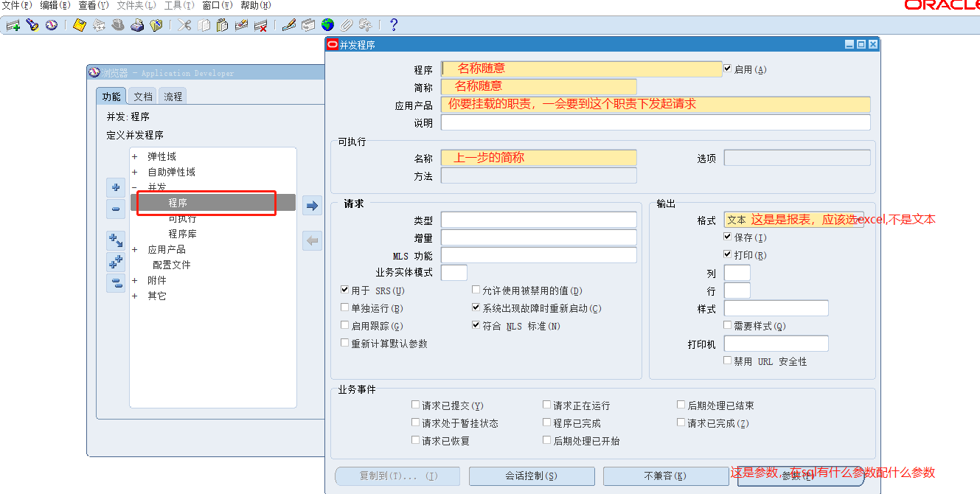Uncheck the 打印 output checkbox

click(727, 254)
